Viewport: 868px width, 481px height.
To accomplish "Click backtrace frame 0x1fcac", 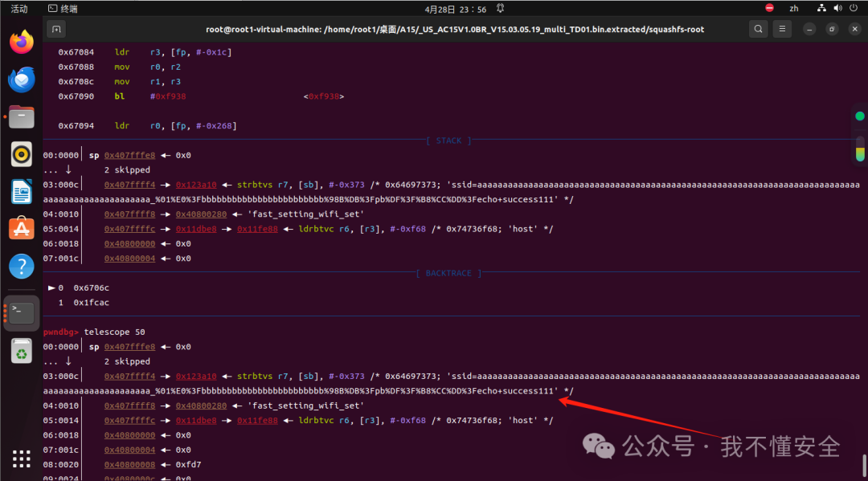I will [x=92, y=303].
